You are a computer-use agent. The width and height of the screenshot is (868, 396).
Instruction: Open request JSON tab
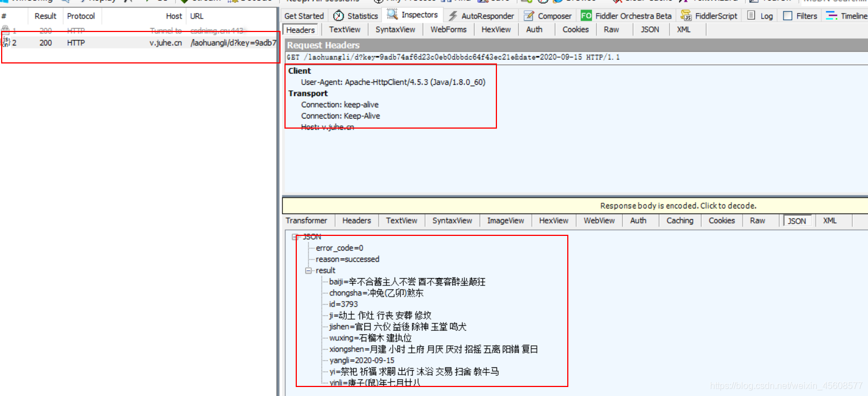(650, 29)
